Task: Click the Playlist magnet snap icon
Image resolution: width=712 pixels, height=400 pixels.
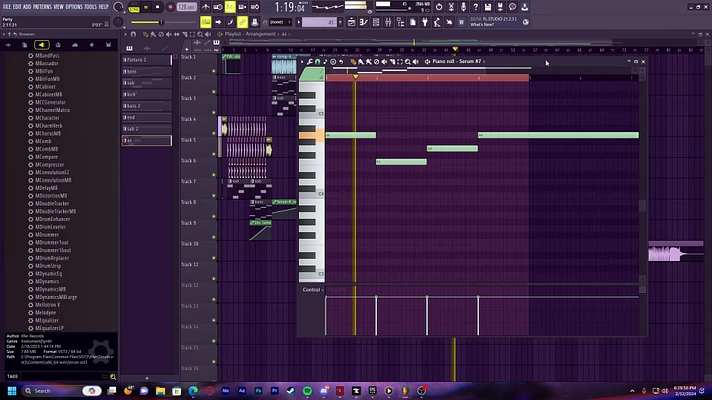Action: click(x=133, y=34)
